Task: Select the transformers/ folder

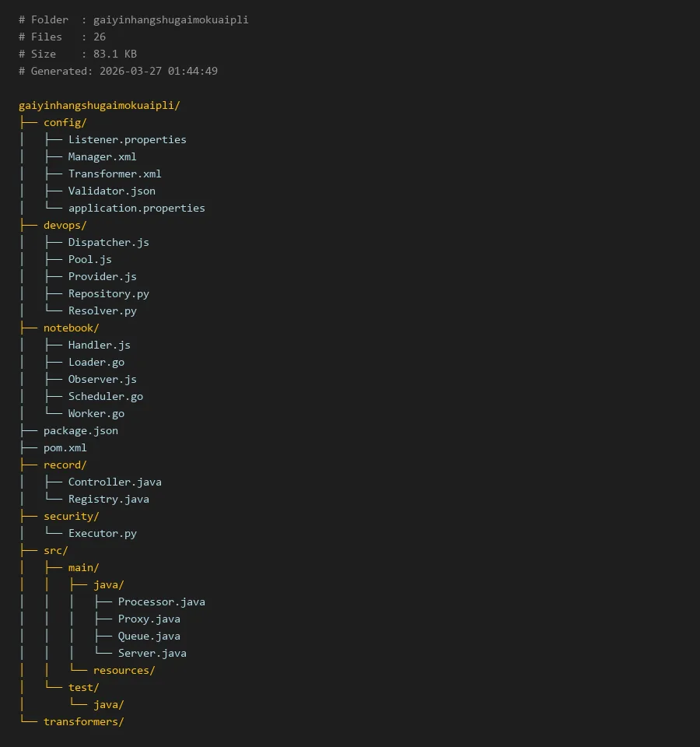Action: [83, 721]
